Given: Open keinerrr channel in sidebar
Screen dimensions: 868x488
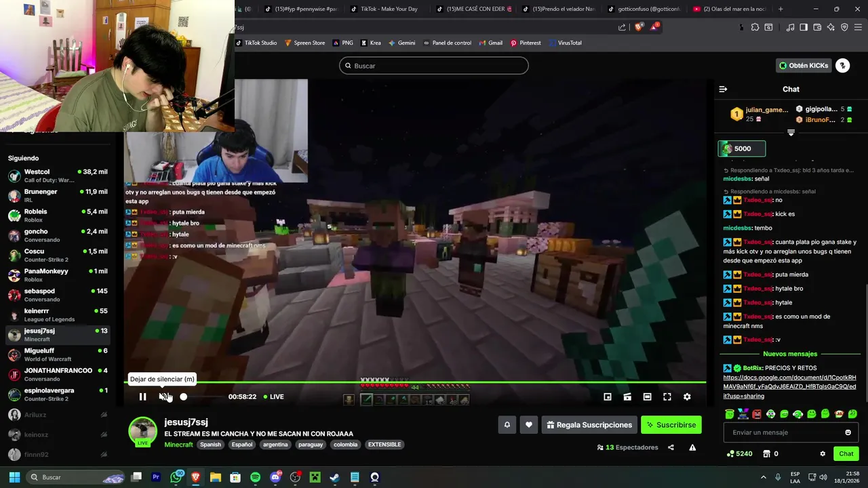Looking at the screenshot, I should pyautogui.click(x=58, y=314).
